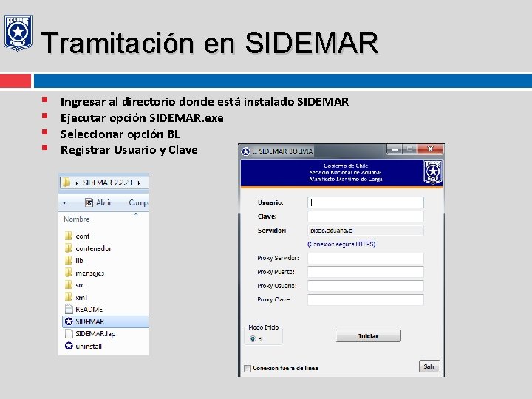Image resolution: width=532 pixels, height=399 pixels.
Task: Click the Proxy Puerto field
Action: tap(366, 272)
